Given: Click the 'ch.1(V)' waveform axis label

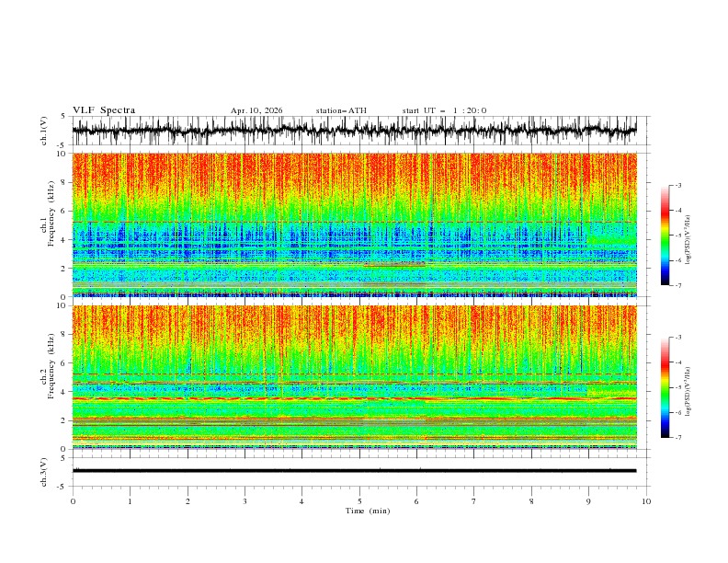Looking at the screenshot, I should pos(44,131).
